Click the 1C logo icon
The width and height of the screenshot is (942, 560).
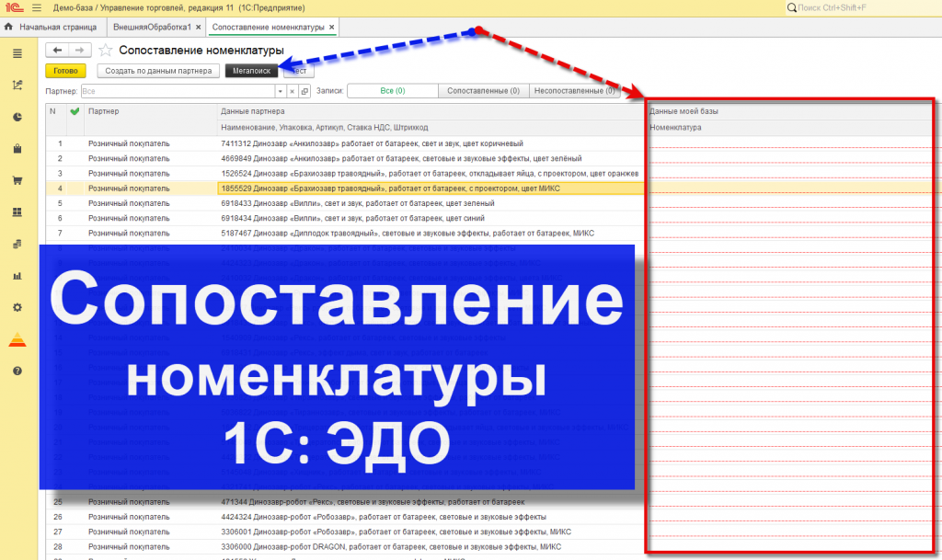coord(14,7)
